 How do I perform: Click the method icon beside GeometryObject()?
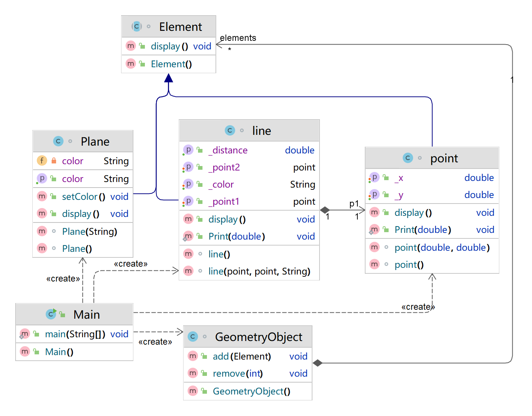pos(192,391)
